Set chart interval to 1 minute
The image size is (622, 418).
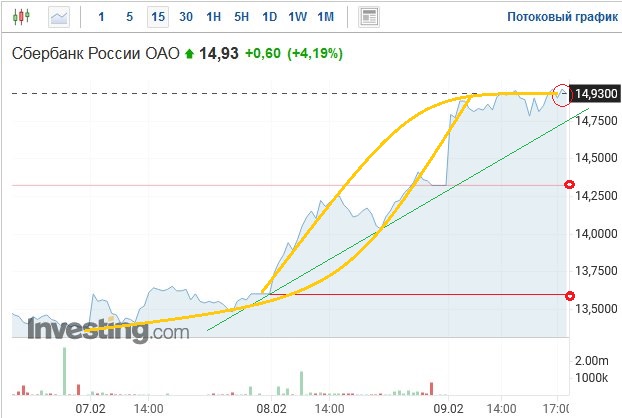[102, 17]
